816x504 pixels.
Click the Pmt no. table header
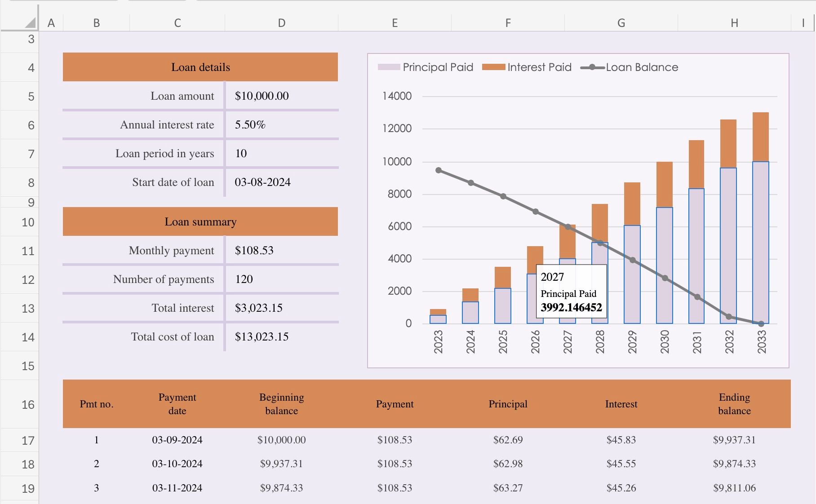click(x=96, y=404)
